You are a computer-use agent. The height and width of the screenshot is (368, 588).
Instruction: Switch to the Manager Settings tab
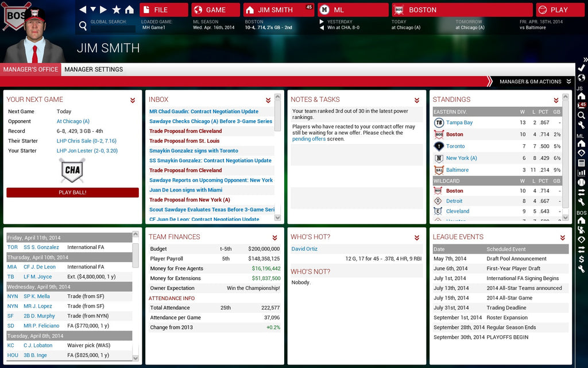coord(94,70)
